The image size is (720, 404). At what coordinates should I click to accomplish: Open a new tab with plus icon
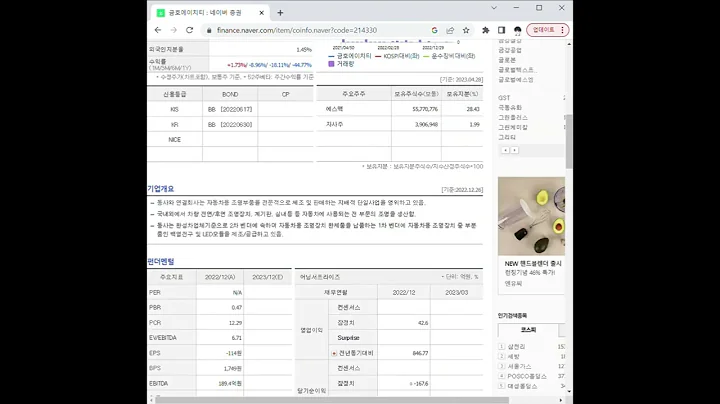[280, 13]
